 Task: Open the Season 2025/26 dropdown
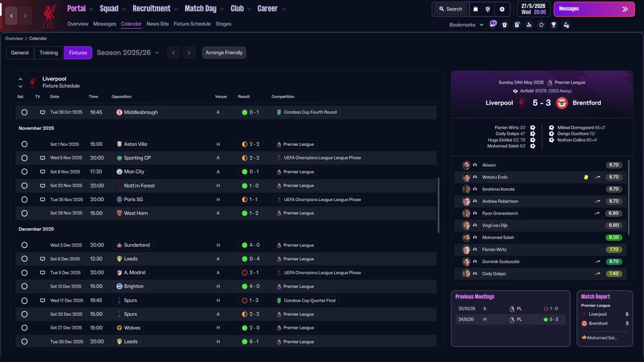pos(128,52)
